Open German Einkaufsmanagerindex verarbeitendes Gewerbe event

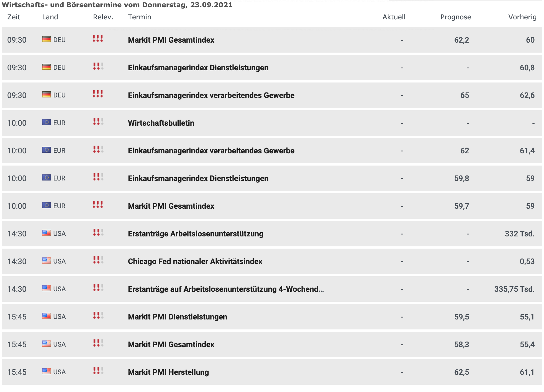(211, 95)
